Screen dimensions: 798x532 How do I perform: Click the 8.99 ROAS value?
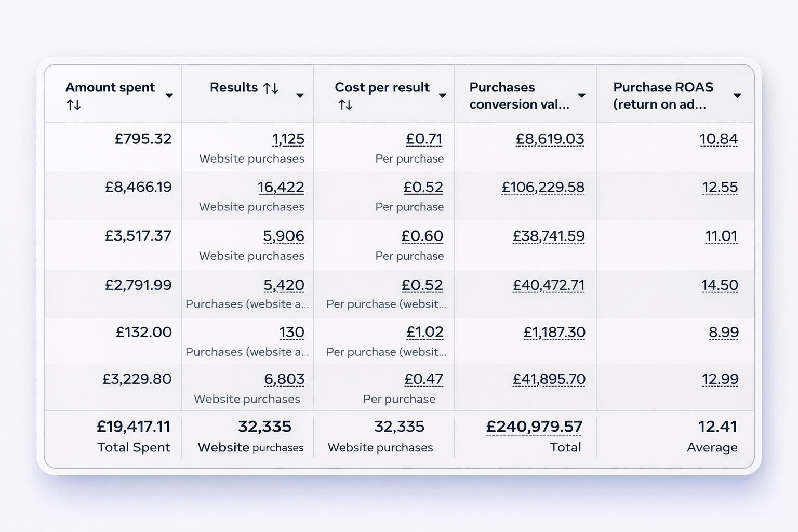pyautogui.click(x=724, y=332)
